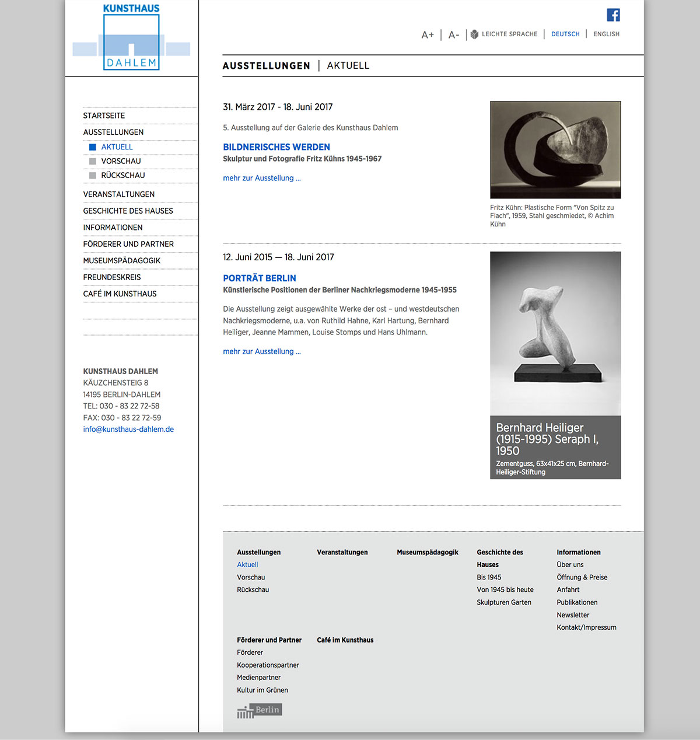The width and height of the screenshot is (700, 740).
Task: Select Vorschau submenu item in sidebar
Action: [121, 161]
